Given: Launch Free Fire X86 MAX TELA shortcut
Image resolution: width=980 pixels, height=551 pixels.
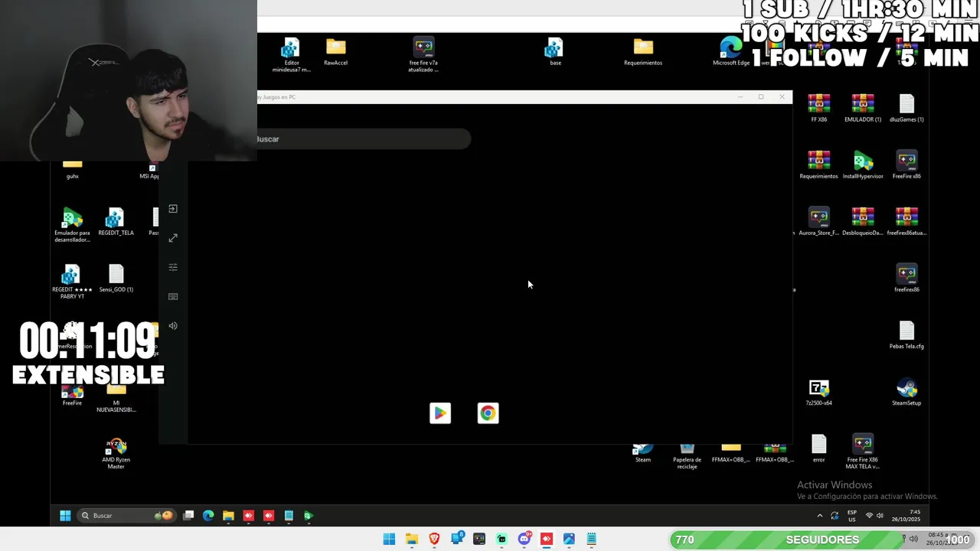Looking at the screenshot, I should tap(863, 452).
